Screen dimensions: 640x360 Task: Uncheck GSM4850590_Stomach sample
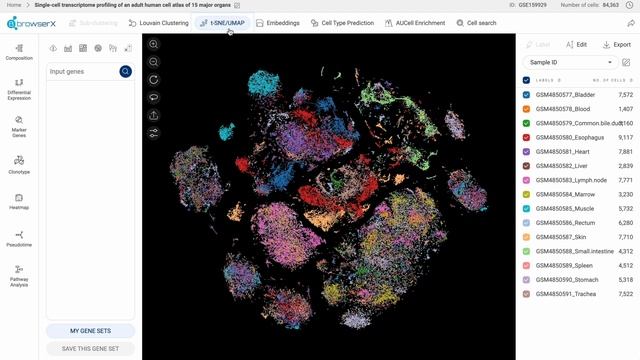click(526, 280)
